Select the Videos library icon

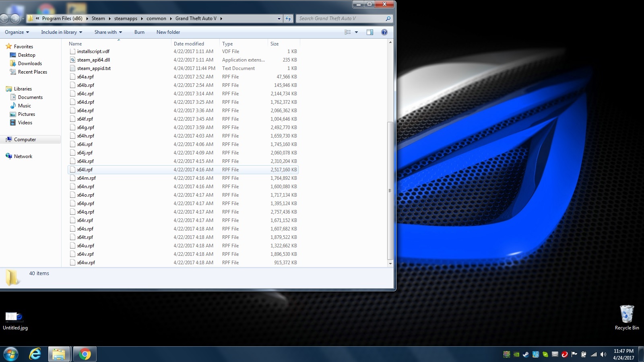click(x=13, y=123)
